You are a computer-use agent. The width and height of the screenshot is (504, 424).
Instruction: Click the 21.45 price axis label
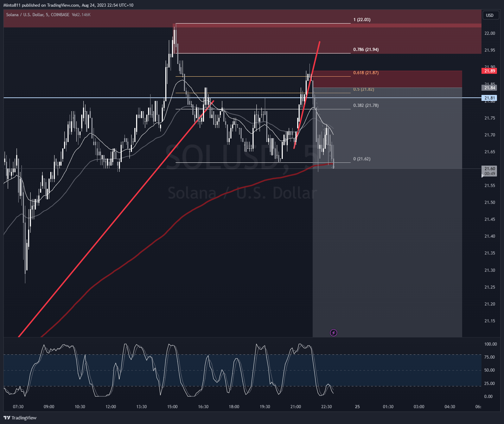tap(490, 219)
